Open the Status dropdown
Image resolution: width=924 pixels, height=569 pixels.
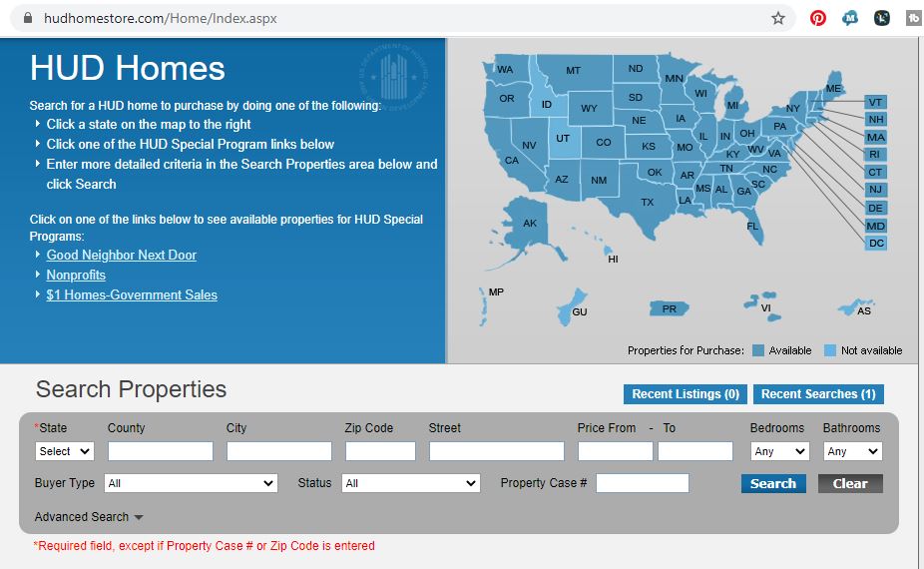coord(411,483)
